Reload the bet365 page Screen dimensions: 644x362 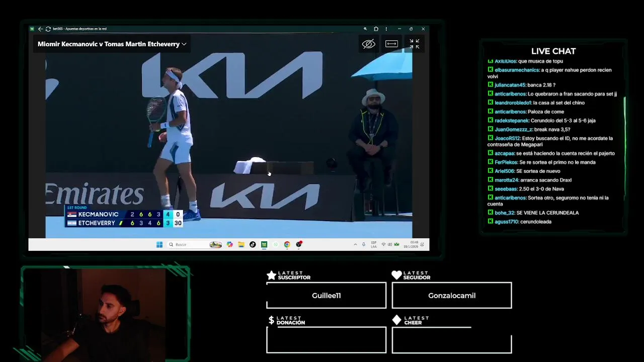click(48, 29)
